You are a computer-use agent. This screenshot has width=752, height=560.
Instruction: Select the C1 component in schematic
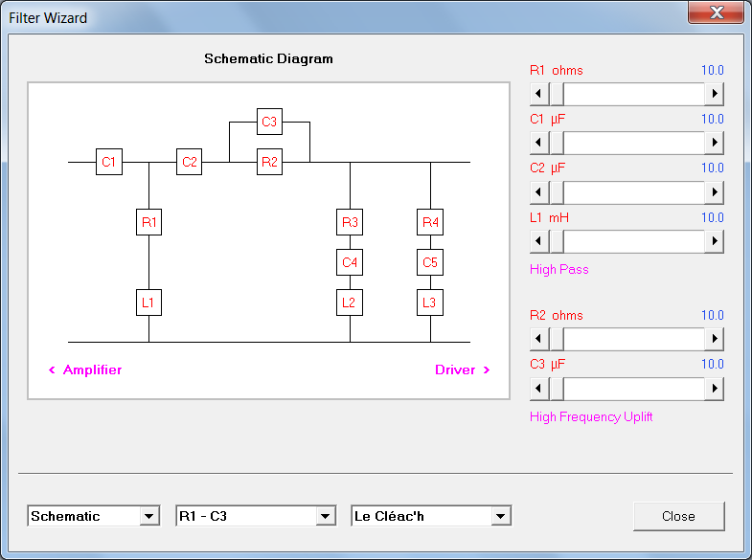click(109, 162)
